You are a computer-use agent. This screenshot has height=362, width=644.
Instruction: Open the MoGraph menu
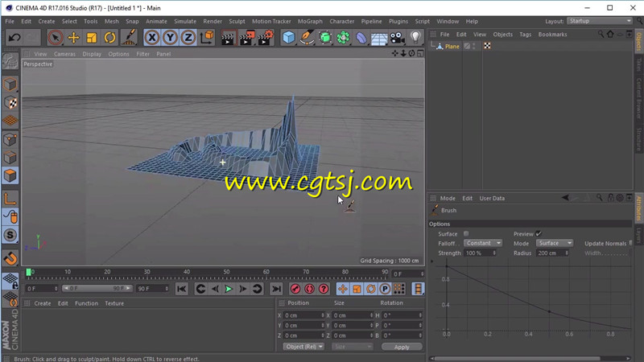[310, 22]
